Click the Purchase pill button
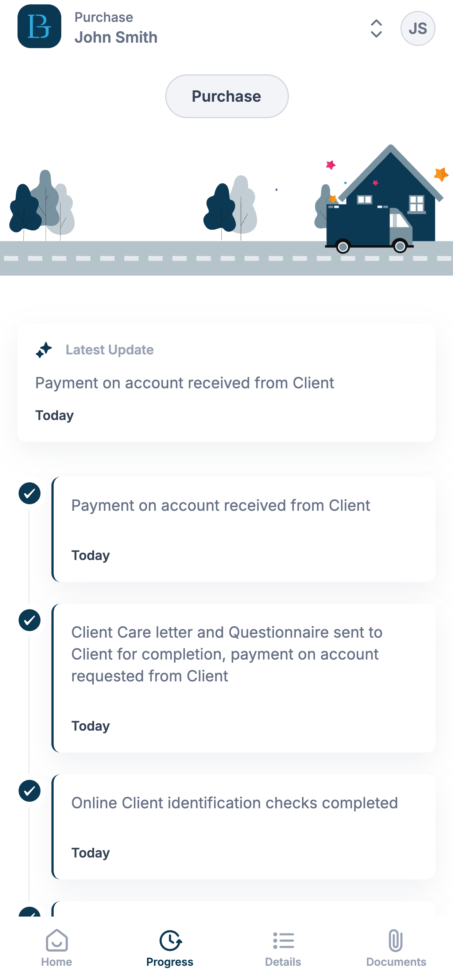The height and width of the screenshot is (980, 453). pyautogui.click(x=226, y=96)
